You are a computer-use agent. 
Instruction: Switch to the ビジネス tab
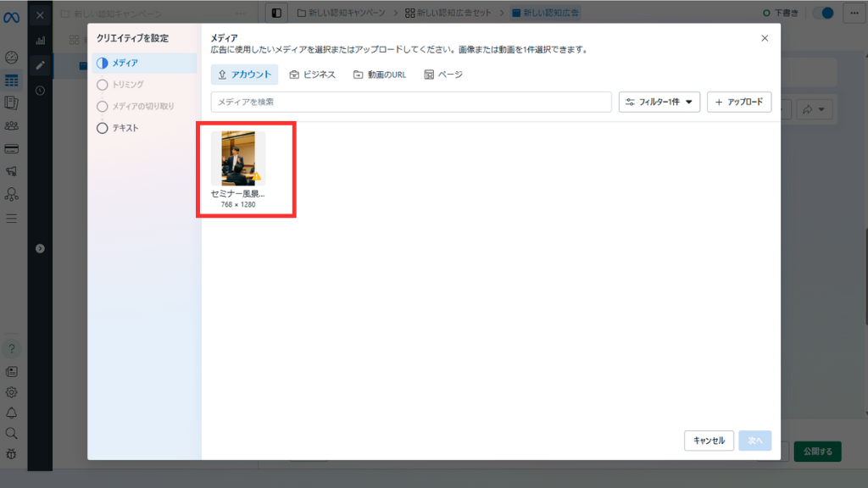(312, 75)
